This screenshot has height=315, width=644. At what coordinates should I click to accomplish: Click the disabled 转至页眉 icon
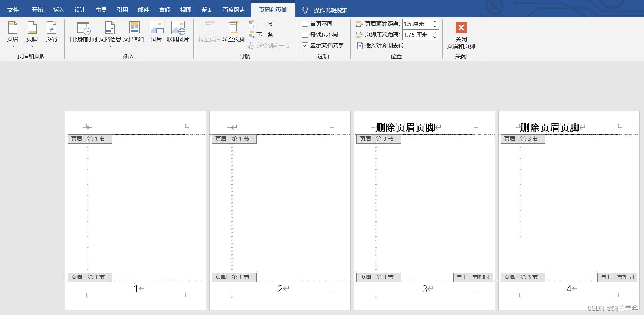209,28
